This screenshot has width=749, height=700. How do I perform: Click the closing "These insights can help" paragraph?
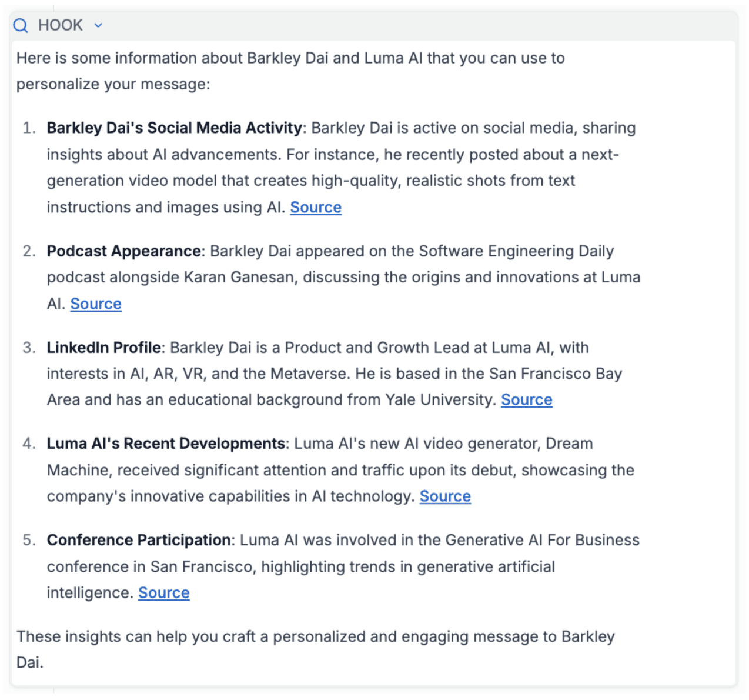tap(315, 637)
